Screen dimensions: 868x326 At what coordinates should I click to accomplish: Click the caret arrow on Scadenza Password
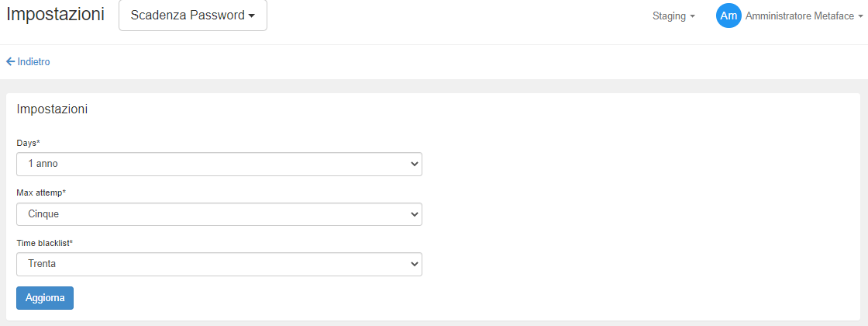[252, 16]
